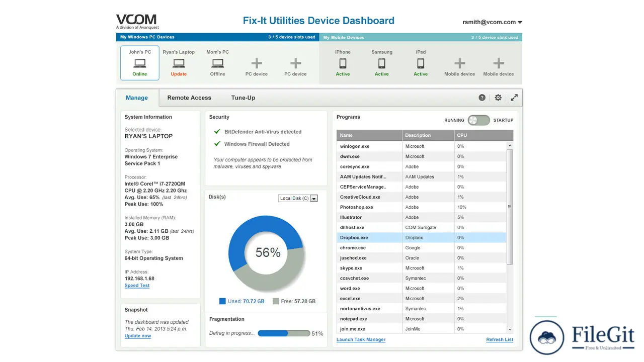Add a PC device in fourth slot
This screenshot has height=362, width=644.
[x=257, y=63]
